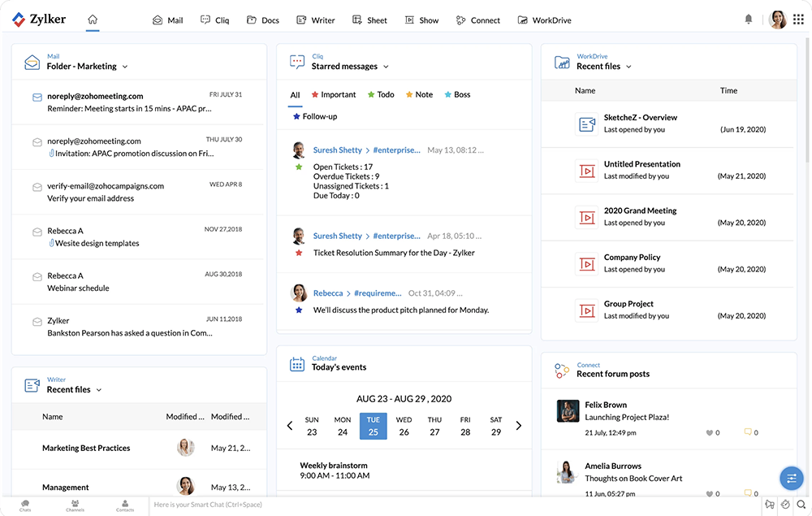Click the blue star on Rebecca's message
Viewport: 812px width, 516px height.
(299, 310)
